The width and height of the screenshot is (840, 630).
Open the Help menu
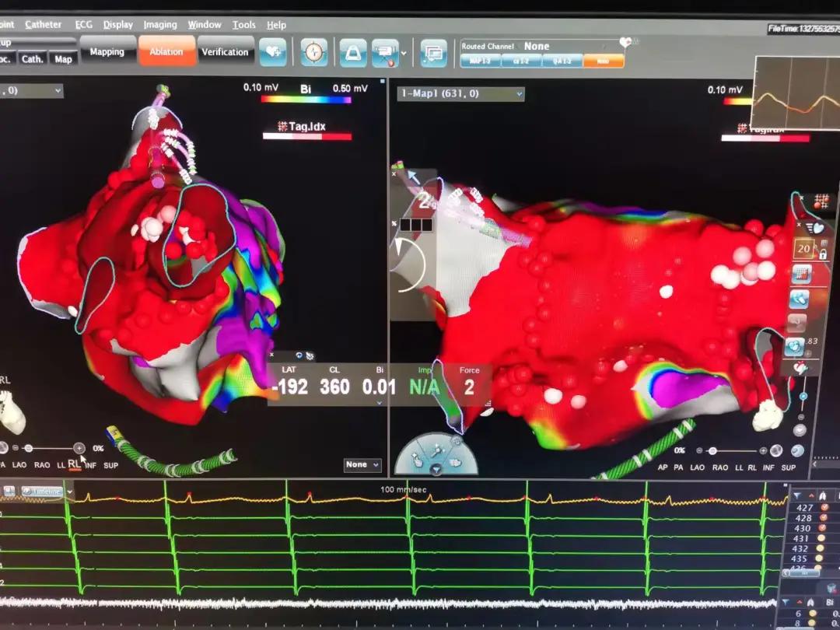276,25
